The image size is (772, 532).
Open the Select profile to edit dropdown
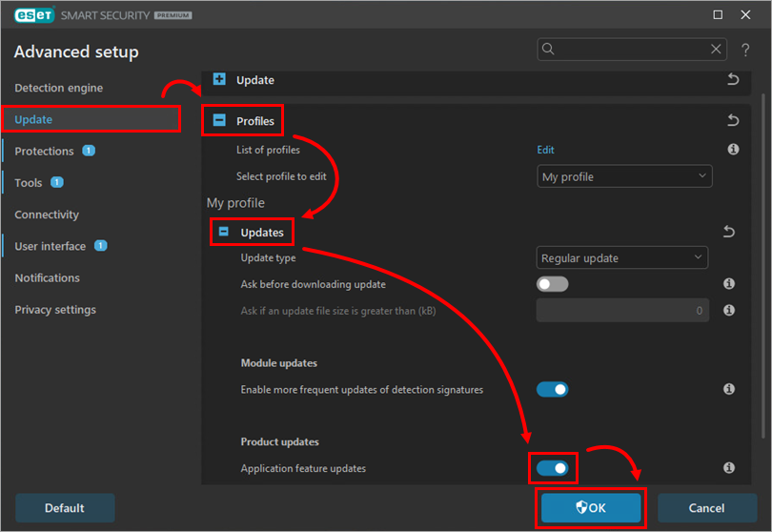click(624, 176)
